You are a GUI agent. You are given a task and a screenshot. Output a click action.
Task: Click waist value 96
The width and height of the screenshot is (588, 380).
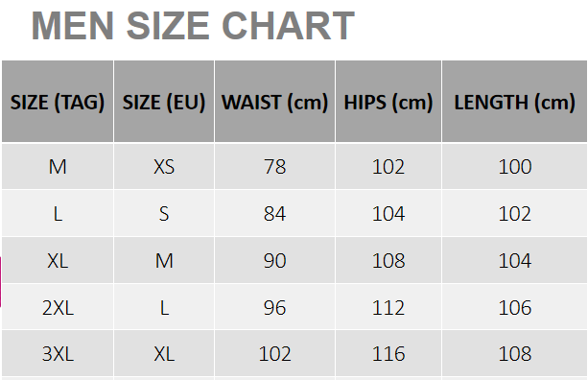(275, 308)
